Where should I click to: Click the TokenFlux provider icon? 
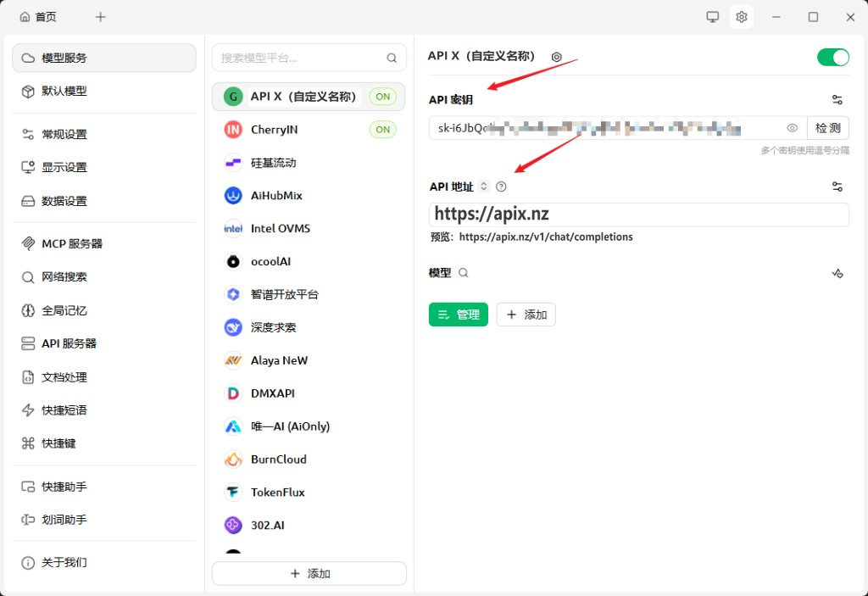click(x=233, y=493)
